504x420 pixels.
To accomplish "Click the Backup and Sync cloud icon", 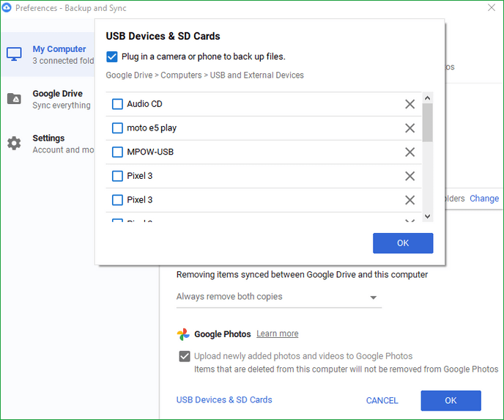I will (7, 8).
